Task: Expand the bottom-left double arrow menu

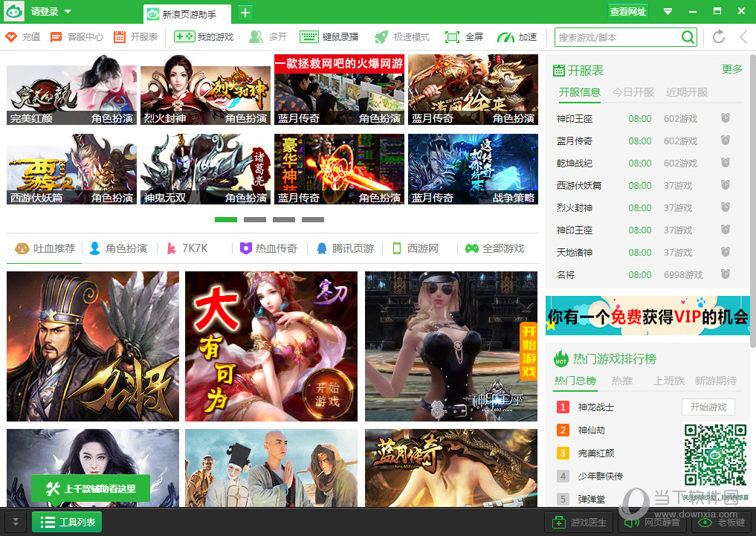Action: point(16,522)
